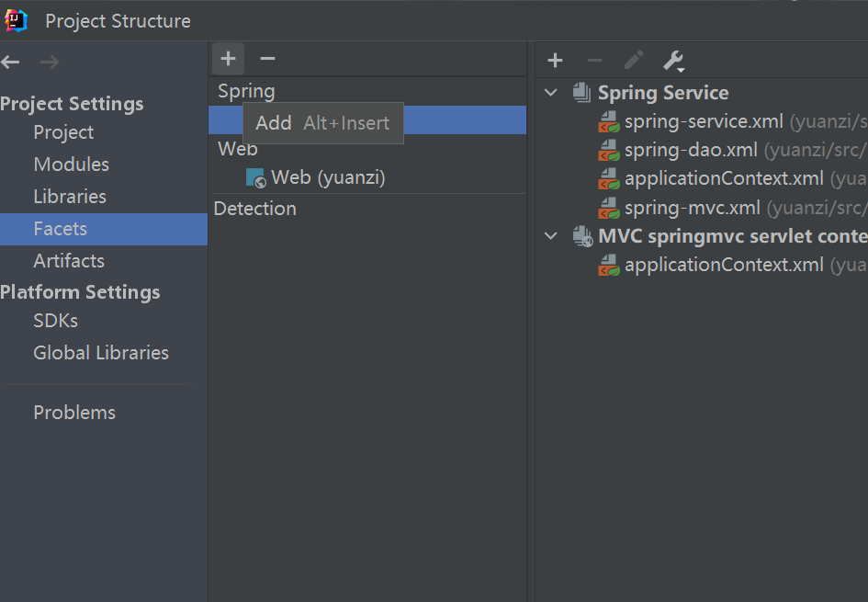
Task: Click the IntelliJ IDEA logo icon
Action: tap(16, 19)
